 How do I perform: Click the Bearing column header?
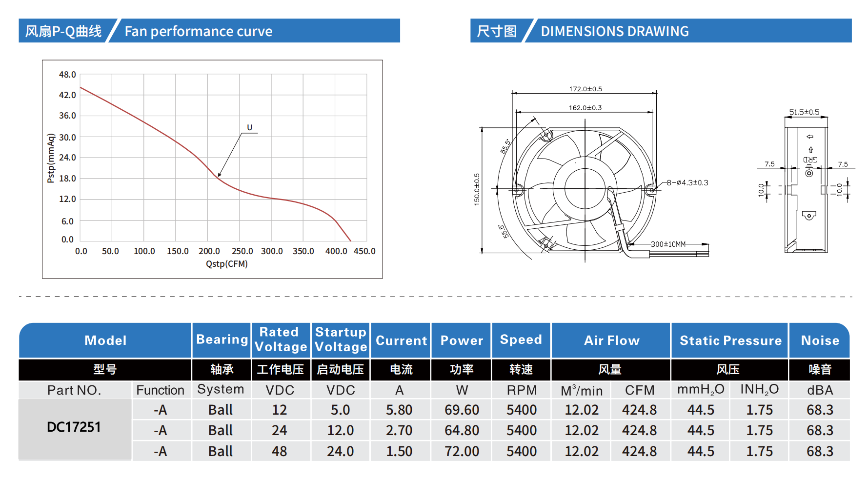[222, 340]
